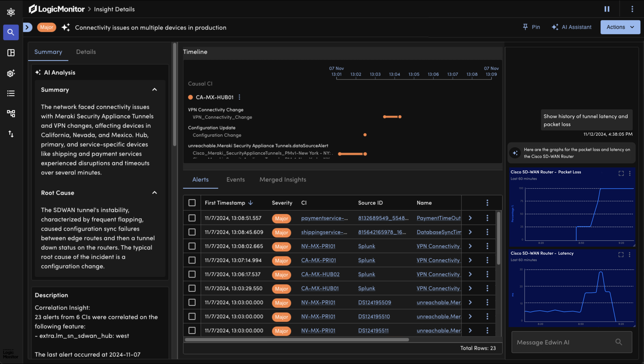Open the AI Assistant

(572, 27)
